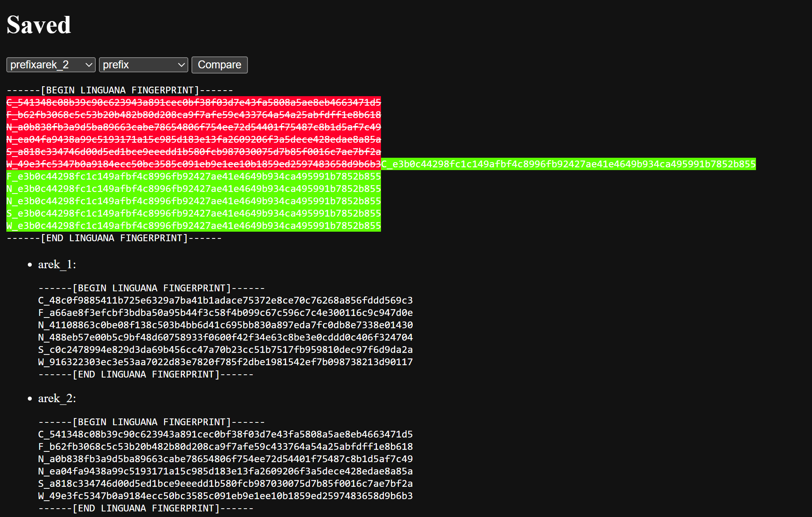Viewport: 812px width, 517px height.
Task: Click the red deleted line starting S_a818c3
Action: tap(193, 152)
